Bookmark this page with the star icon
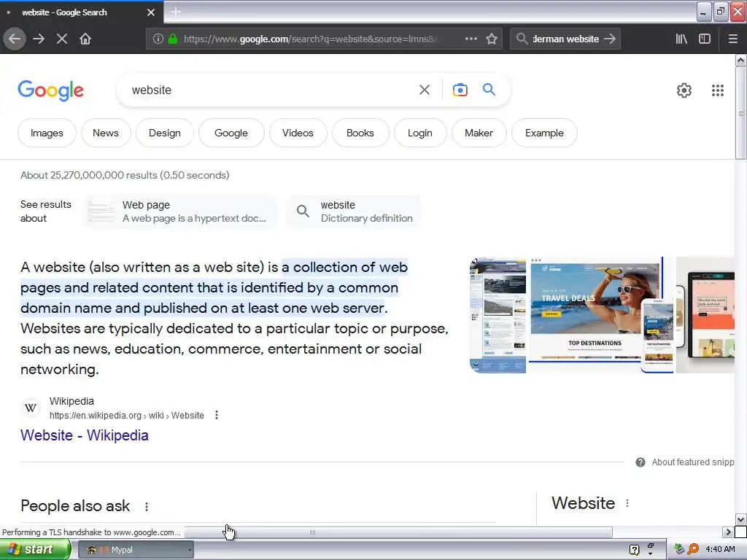This screenshot has height=560, width=747. point(492,39)
